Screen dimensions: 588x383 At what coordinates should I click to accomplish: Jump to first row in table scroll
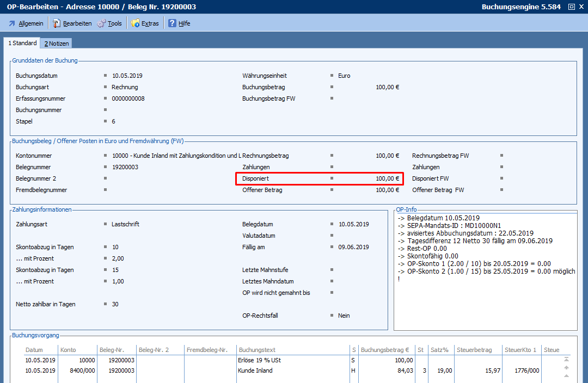pos(567,359)
